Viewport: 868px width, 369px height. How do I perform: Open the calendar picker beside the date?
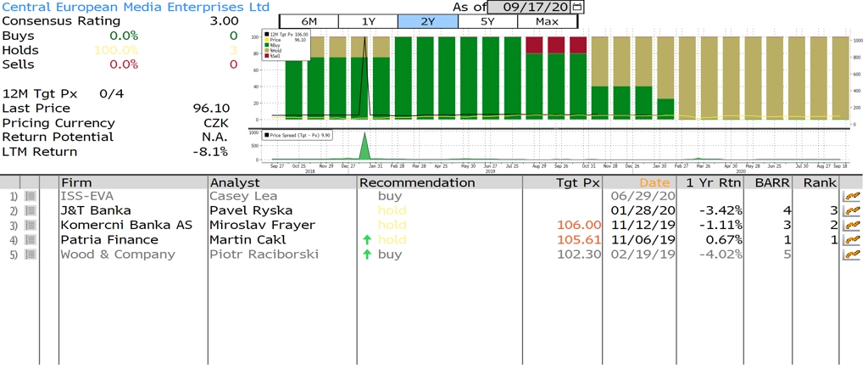[577, 7]
